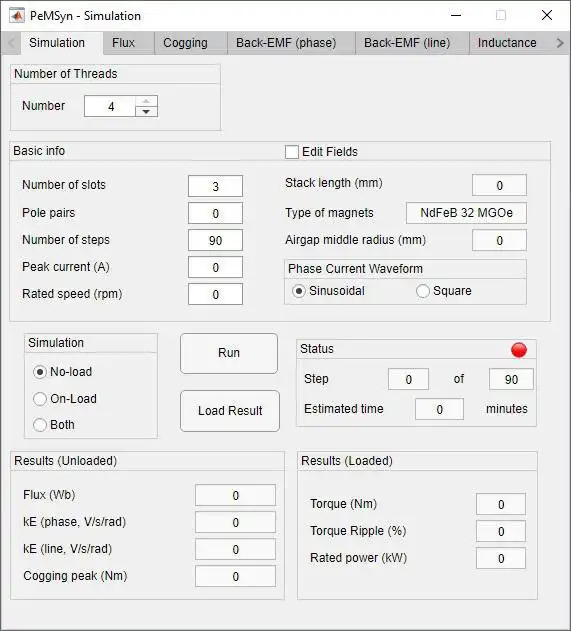Click the Peak current (A) field

(215, 267)
